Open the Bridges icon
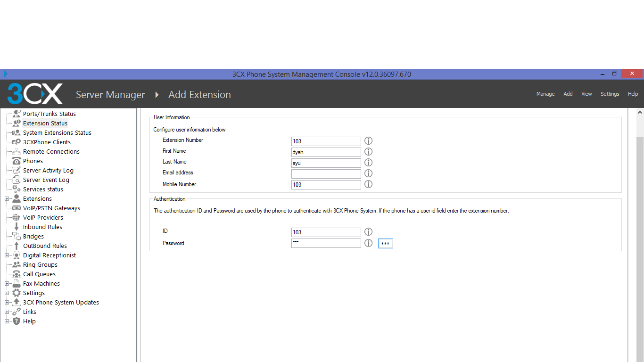The image size is (644, 362). point(17,236)
